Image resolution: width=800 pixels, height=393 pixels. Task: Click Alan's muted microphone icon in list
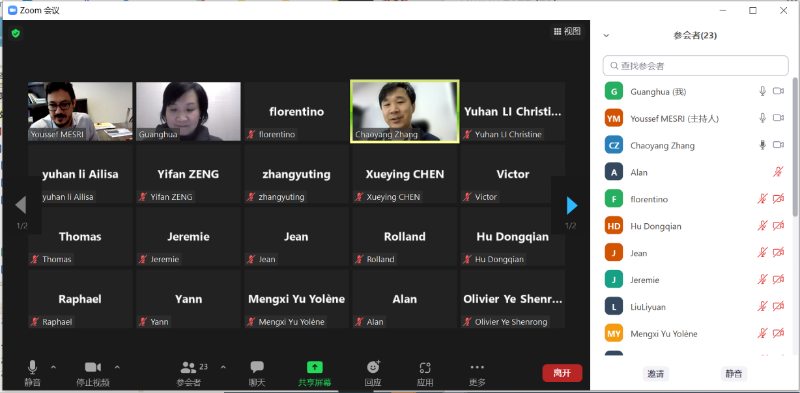(778, 172)
